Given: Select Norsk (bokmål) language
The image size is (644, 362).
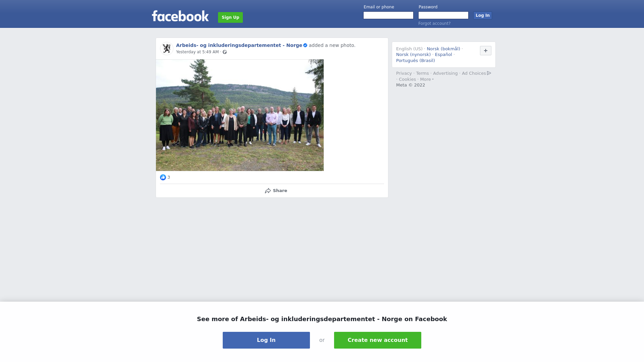Looking at the screenshot, I should point(443,49).
